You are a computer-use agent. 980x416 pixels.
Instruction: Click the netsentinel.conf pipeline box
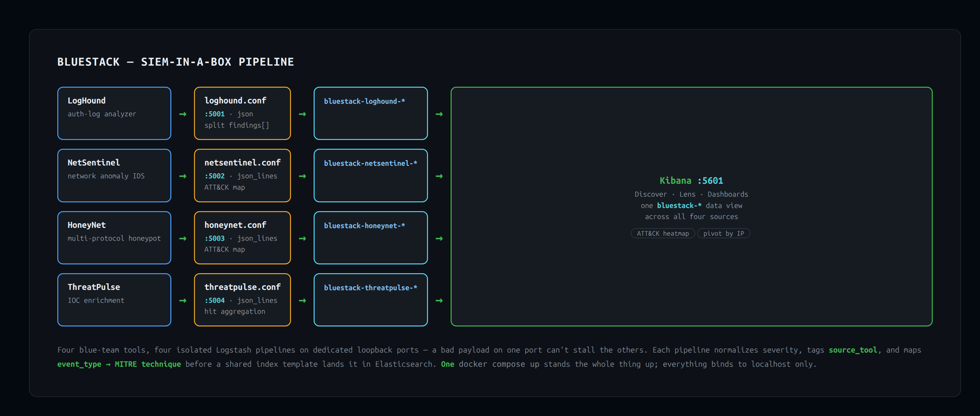point(243,175)
